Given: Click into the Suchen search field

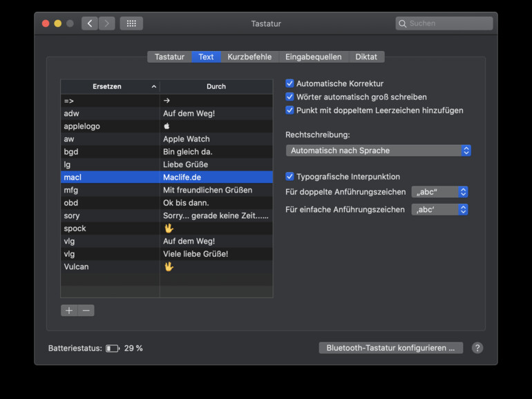Looking at the screenshot, I should [449, 23].
